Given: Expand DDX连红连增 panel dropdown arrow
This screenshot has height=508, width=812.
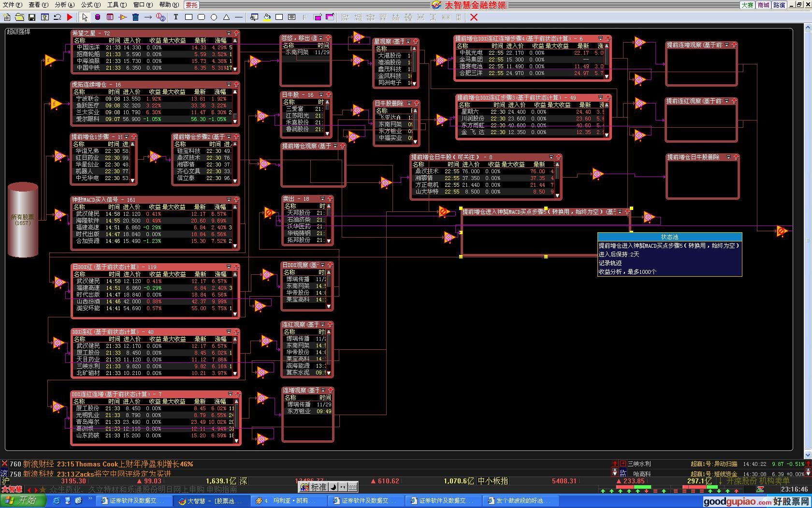Looking at the screenshot, I should click(231, 394).
